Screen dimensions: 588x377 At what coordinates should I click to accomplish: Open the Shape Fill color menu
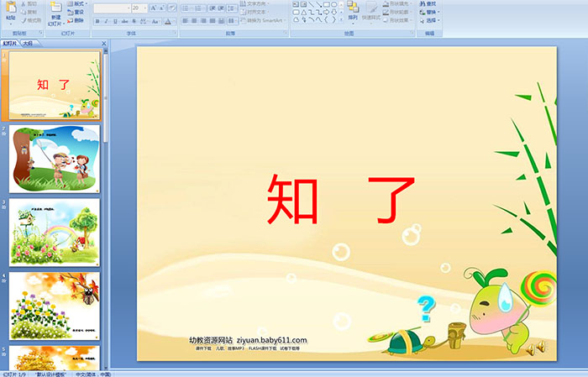(x=397, y=3)
